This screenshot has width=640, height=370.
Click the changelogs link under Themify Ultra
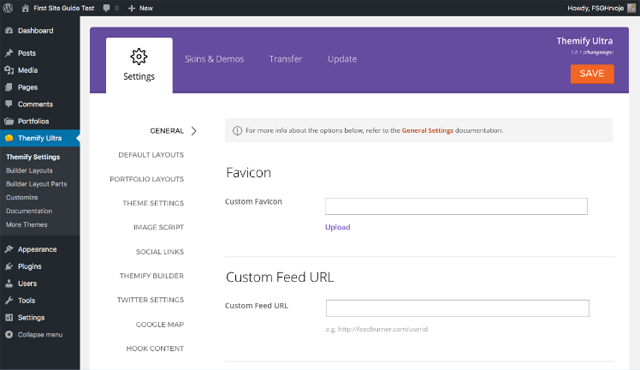pyautogui.click(x=598, y=52)
